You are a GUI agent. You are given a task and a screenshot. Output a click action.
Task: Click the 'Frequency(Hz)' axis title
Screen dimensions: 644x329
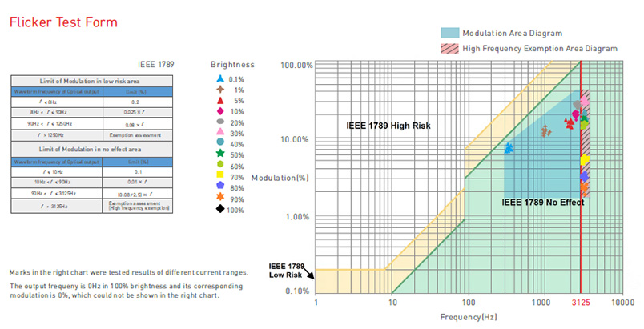tap(469, 317)
